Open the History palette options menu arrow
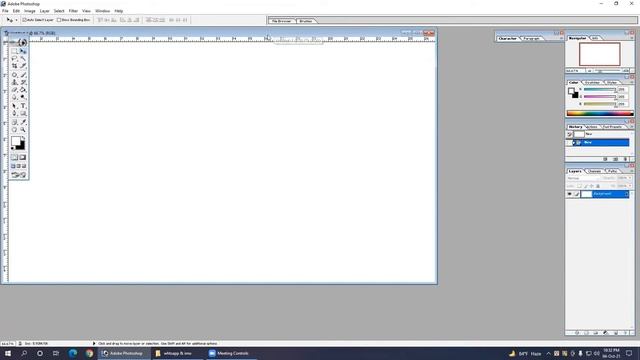Screen dimensions: 640x360 coord(631,127)
